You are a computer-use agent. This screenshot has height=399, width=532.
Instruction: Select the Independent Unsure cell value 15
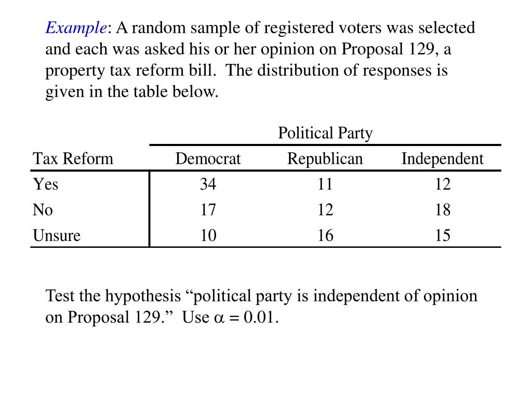(x=443, y=235)
